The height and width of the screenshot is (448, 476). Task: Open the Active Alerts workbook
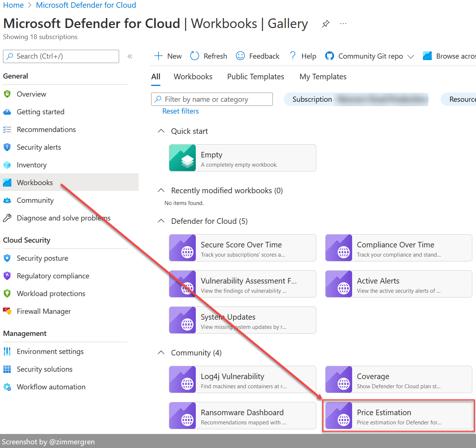(x=399, y=284)
